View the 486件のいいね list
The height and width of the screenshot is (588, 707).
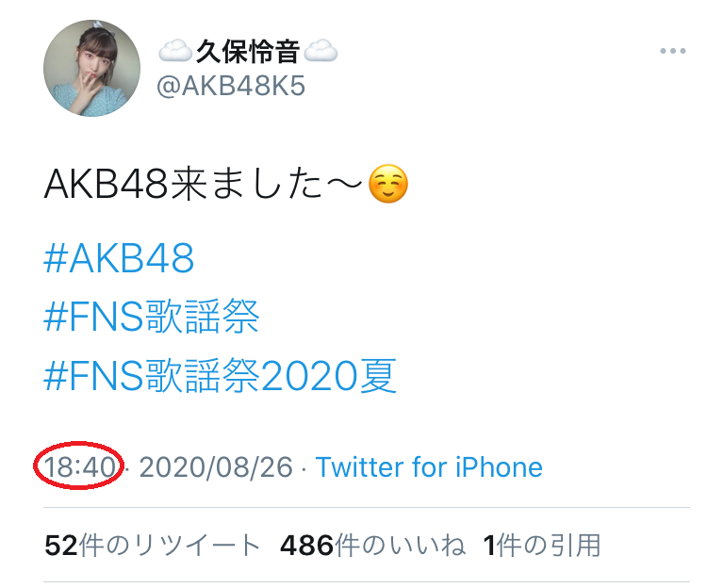[x=372, y=546]
